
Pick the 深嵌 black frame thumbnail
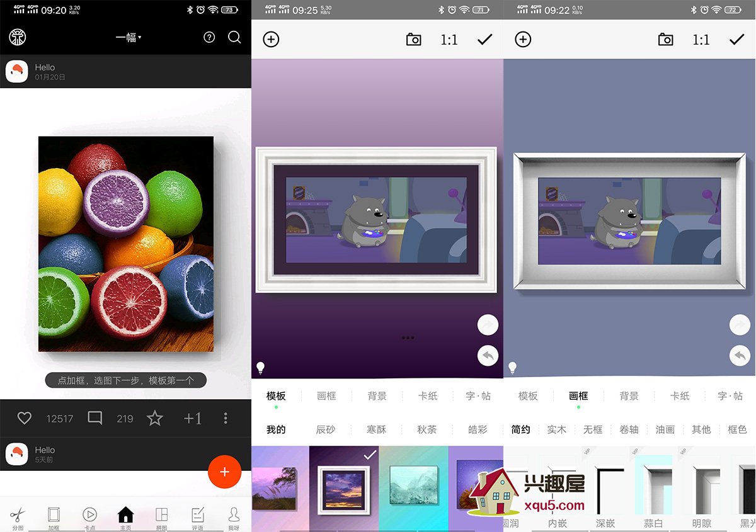pos(605,490)
